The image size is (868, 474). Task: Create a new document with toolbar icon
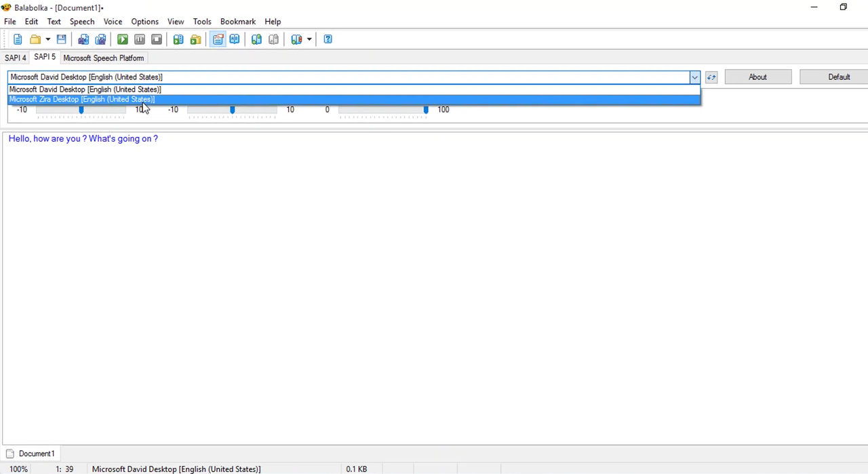18,39
